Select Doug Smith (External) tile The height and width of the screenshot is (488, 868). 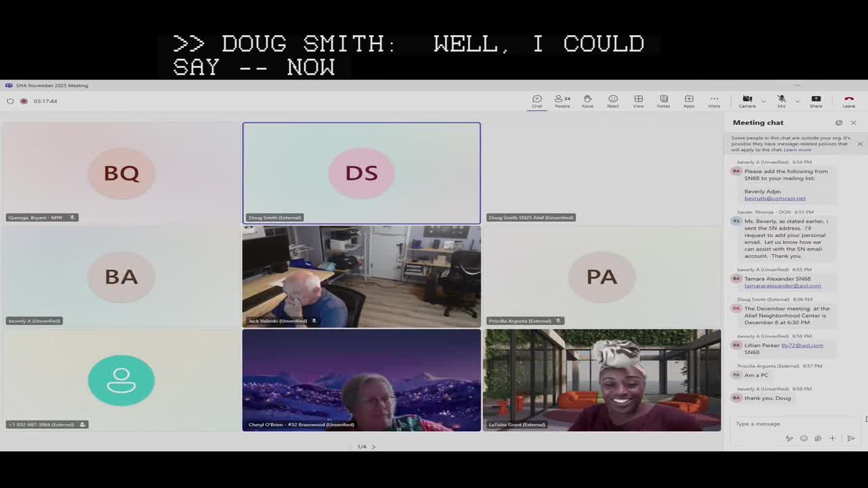pyautogui.click(x=361, y=173)
